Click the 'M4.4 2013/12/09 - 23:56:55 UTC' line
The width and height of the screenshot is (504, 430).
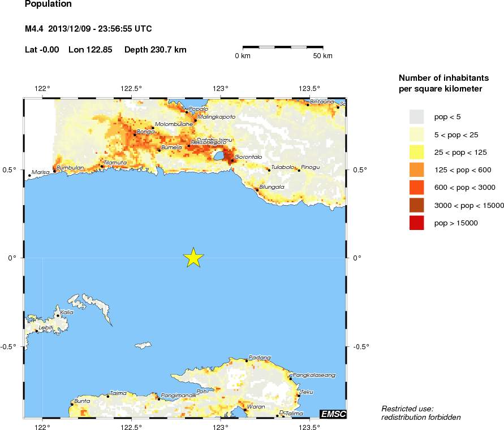click(88, 29)
